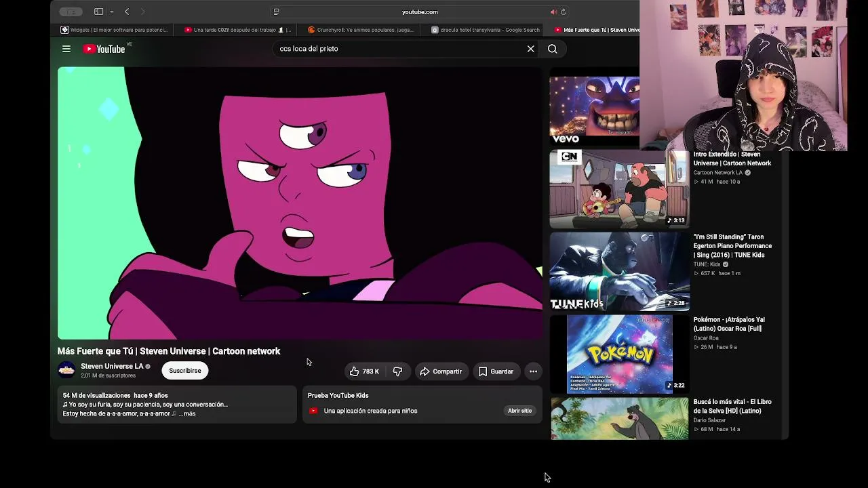Open 'Buscá lo más vital' thumbnail
The height and width of the screenshot is (488, 868).
click(619, 418)
